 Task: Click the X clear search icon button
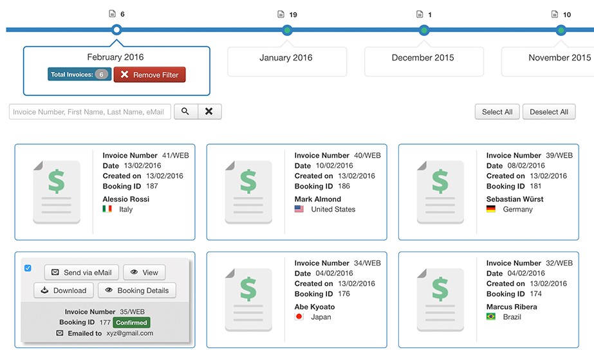pos(209,111)
